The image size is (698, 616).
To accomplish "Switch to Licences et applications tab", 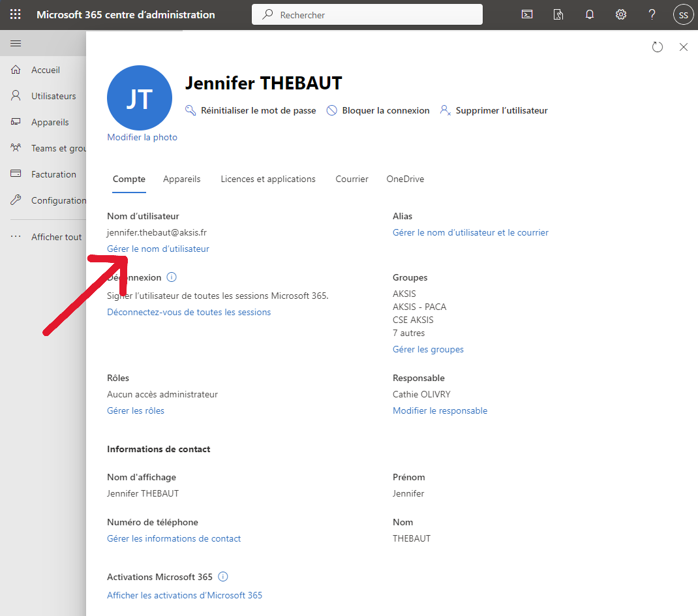I will tap(268, 179).
